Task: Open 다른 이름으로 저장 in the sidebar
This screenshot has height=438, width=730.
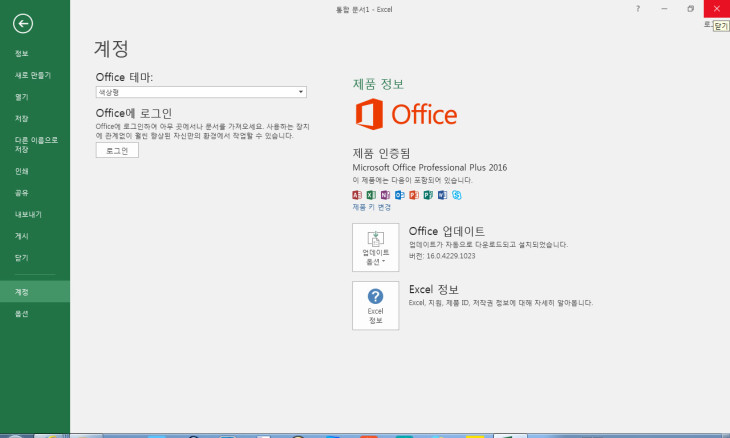Action: point(35,144)
